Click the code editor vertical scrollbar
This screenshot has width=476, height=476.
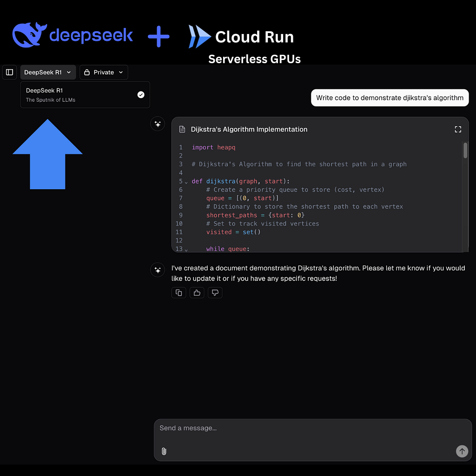(465, 151)
